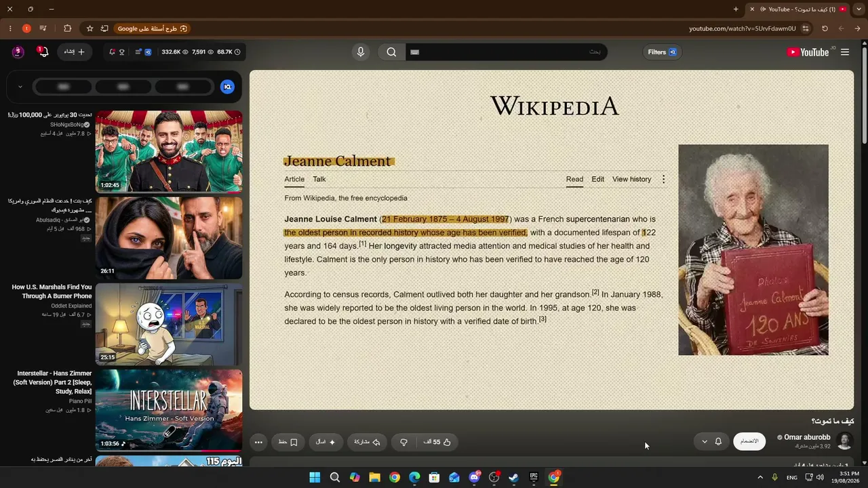This screenshot has width=868, height=488.
Task: Open the 26:11 Abulsadiq video thumbnail
Action: click(169, 238)
